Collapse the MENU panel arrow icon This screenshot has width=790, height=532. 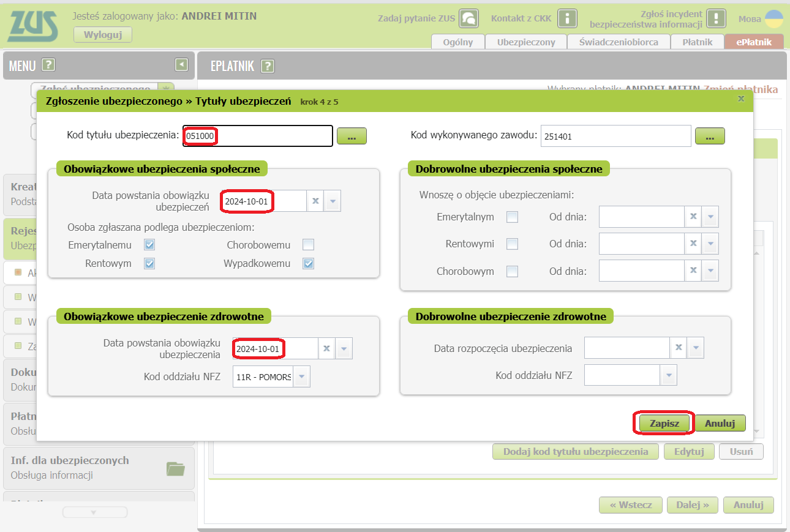[181, 65]
